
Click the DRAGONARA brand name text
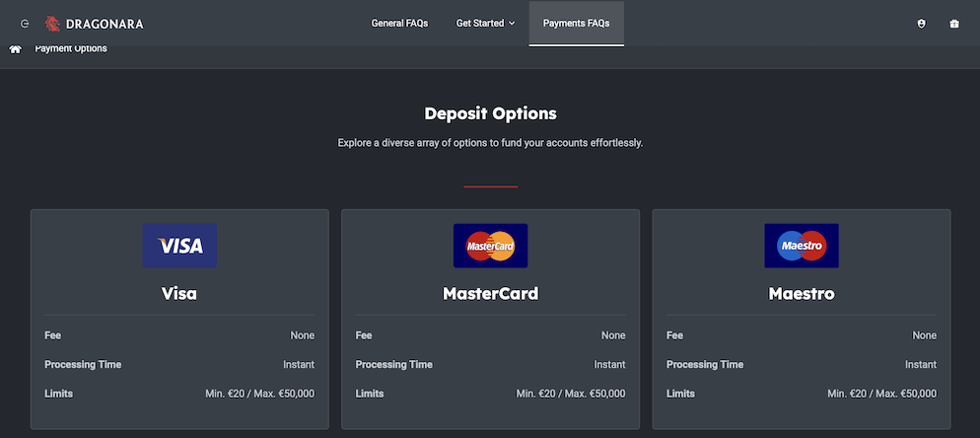105,24
